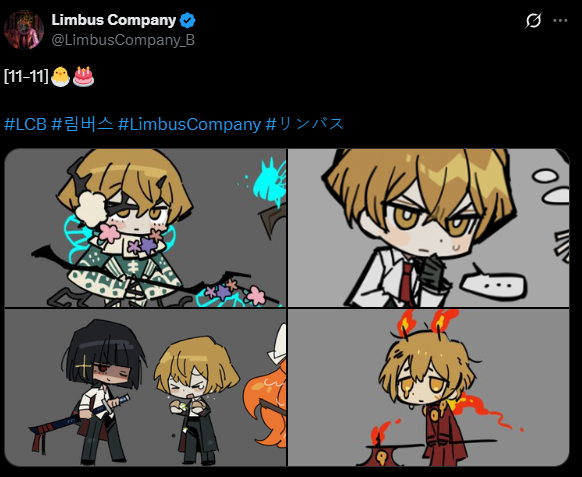Viewport: 582px width, 477px height.
Task: Click the [11-11] tweet text
Action: pyautogui.click(x=26, y=76)
